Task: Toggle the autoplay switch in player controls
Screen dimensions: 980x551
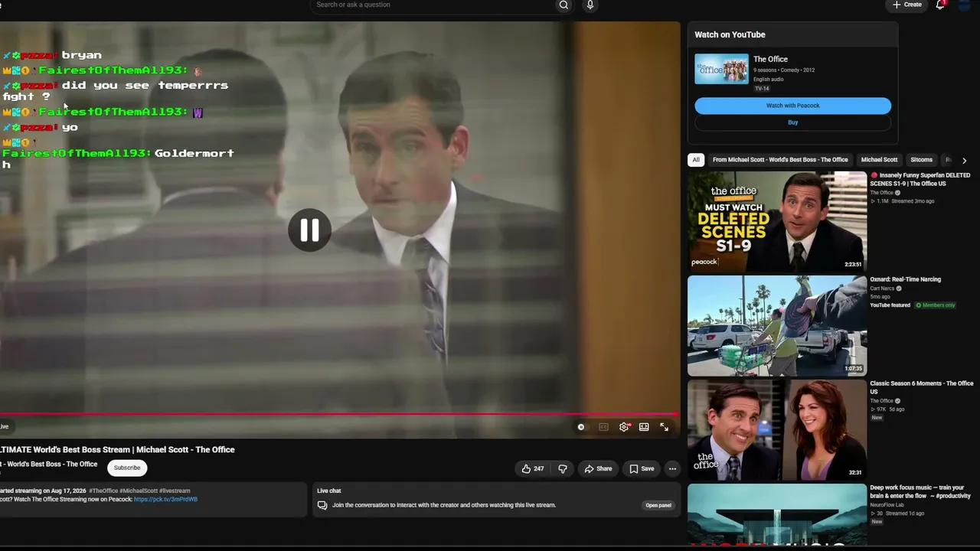Action: coord(581,427)
